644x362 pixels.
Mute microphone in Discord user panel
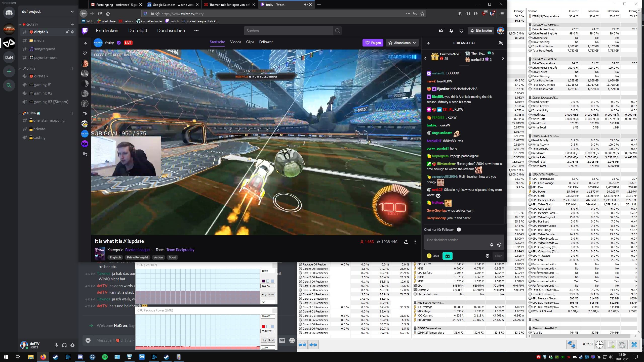click(x=56, y=345)
